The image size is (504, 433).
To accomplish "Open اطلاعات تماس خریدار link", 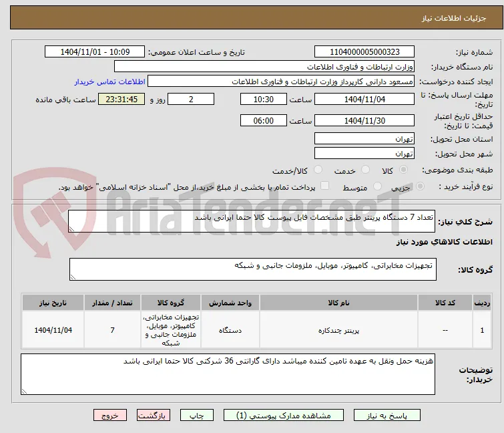I will pos(110,82).
